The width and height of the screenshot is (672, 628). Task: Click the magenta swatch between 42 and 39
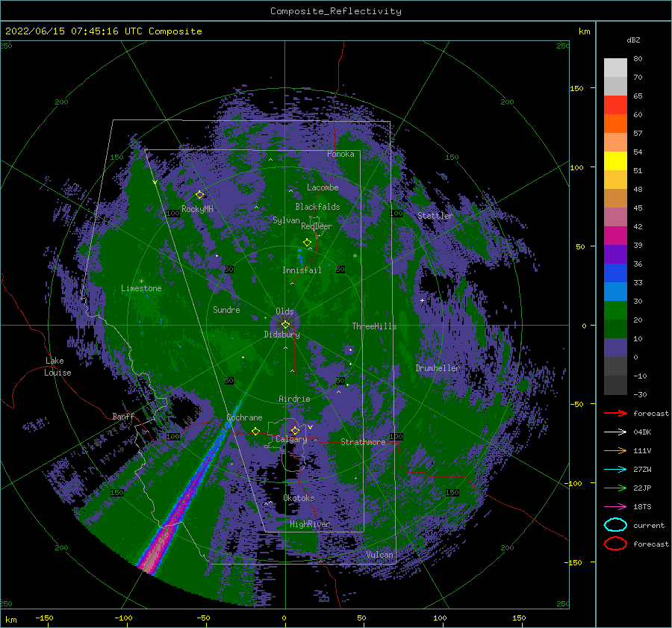(615, 236)
